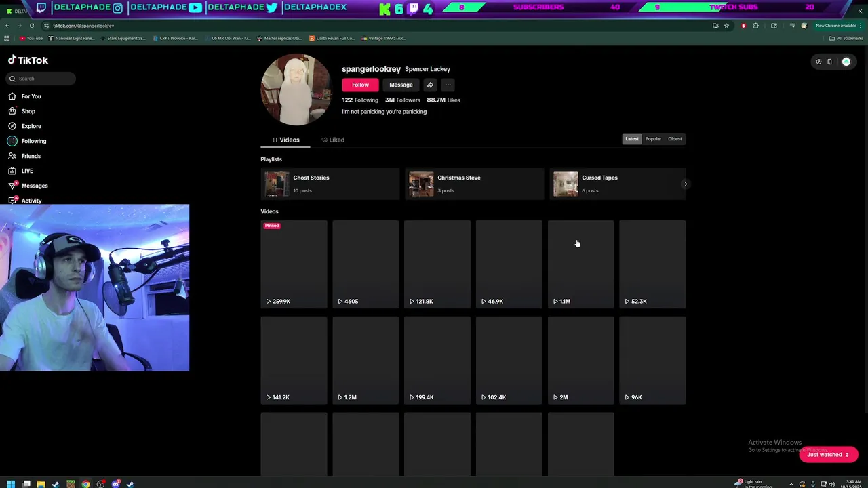Open the Christmas Steve playlist
The width and height of the screenshot is (868, 488).
[474, 184]
